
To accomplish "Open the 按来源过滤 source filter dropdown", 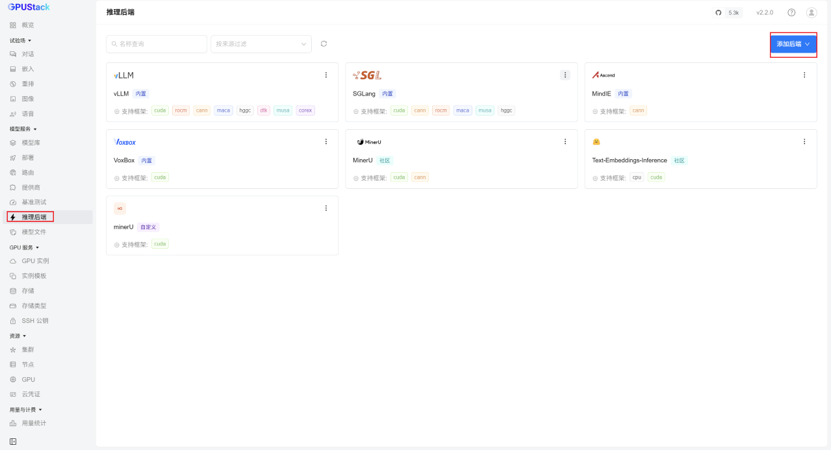I will coord(261,44).
